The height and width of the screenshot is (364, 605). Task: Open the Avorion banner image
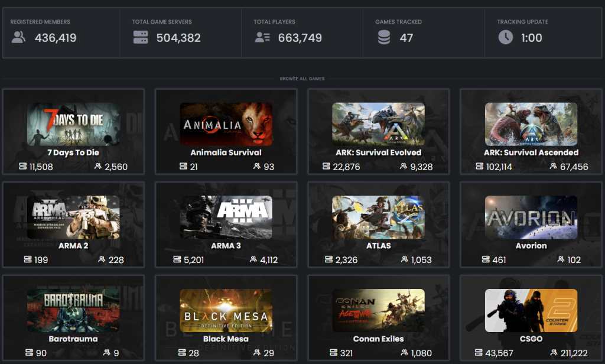[x=531, y=217]
